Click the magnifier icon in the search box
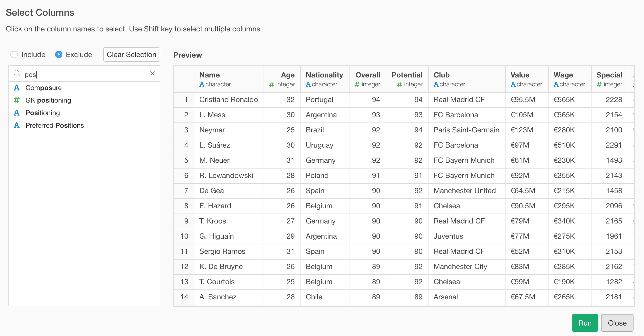The width and height of the screenshot is (644, 336). [17, 74]
